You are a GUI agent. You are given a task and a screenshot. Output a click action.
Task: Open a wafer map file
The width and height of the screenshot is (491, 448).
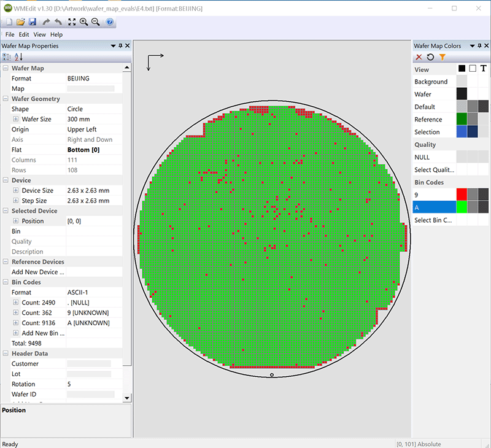[21, 22]
